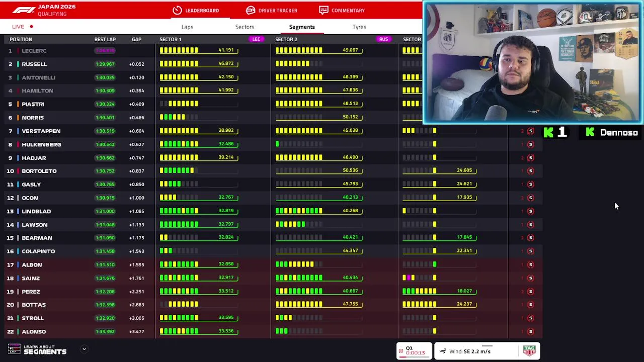Screen dimensions: 644x362
Task: Click Leclerc's Sector 1 segment bar
Action: click(179, 50)
